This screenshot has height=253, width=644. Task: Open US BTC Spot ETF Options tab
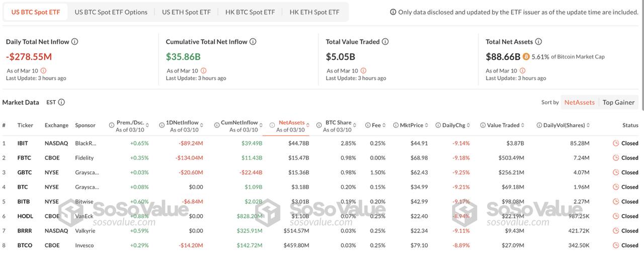pyautogui.click(x=111, y=12)
